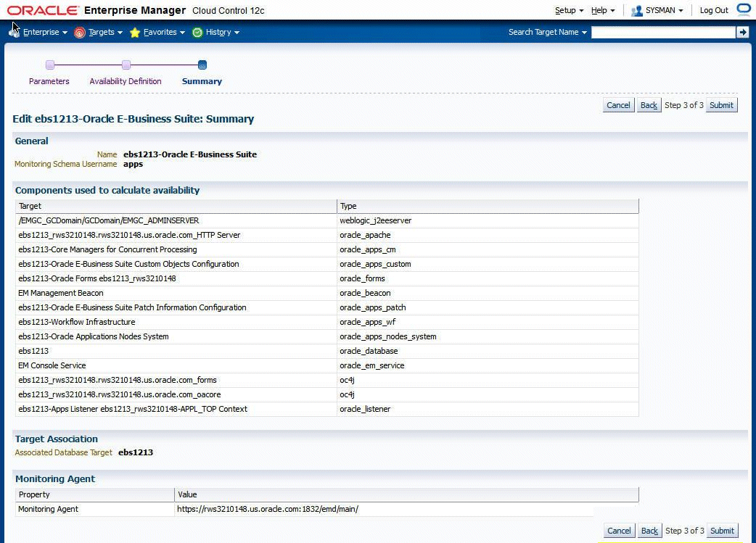Select the EMGC_ADMINSERVER target row
This screenshot has width=756, height=543.
(327, 220)
